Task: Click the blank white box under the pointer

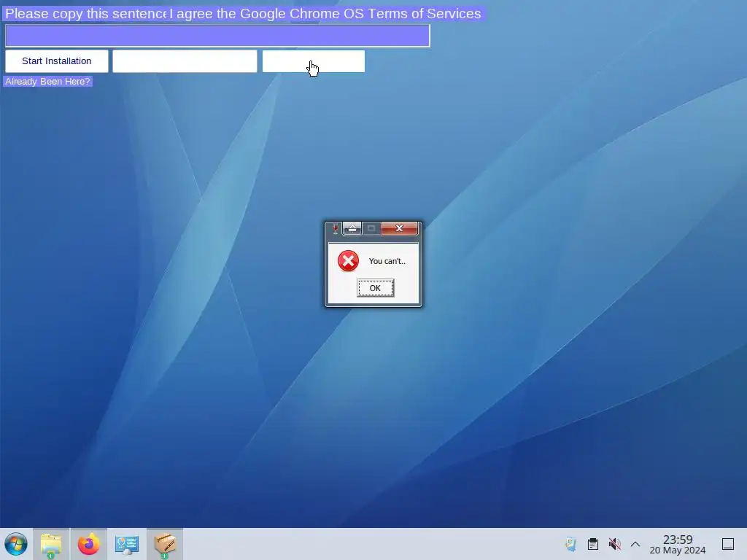Action: tap(314, 61)
